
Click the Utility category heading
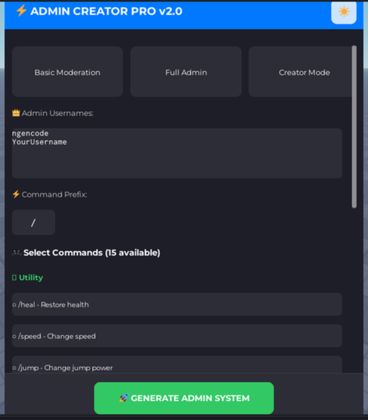pos(28,277)
